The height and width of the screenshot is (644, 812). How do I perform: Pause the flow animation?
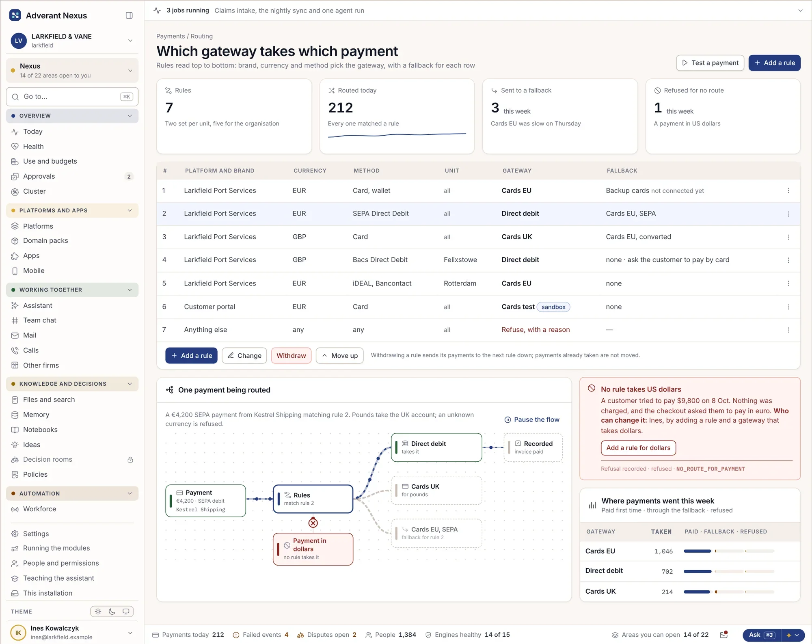(532, 420)
